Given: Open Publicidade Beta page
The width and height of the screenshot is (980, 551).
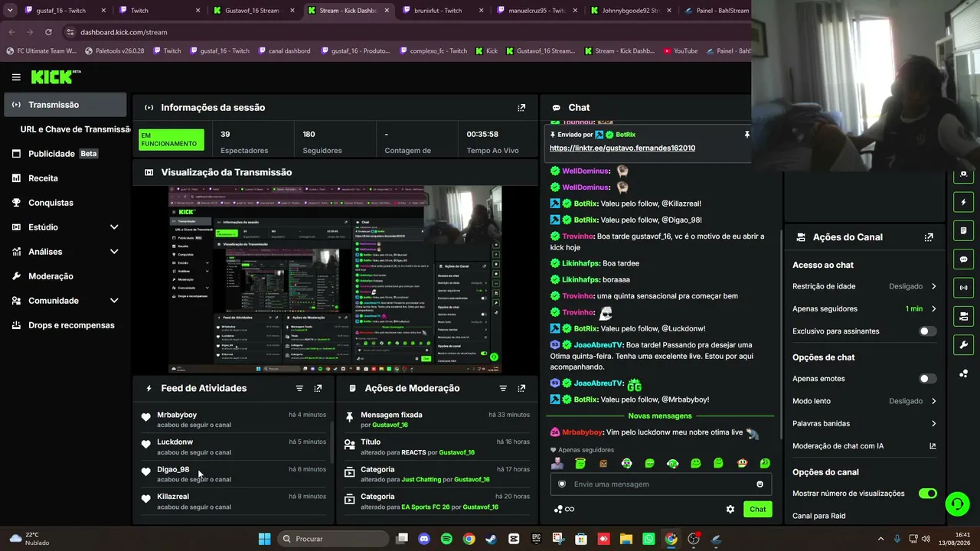Looking at the screenshot, I should click(x=65, y=154).
